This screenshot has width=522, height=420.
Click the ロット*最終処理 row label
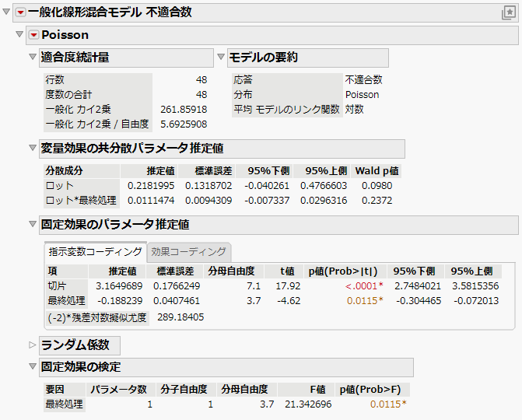click(81, 201)
